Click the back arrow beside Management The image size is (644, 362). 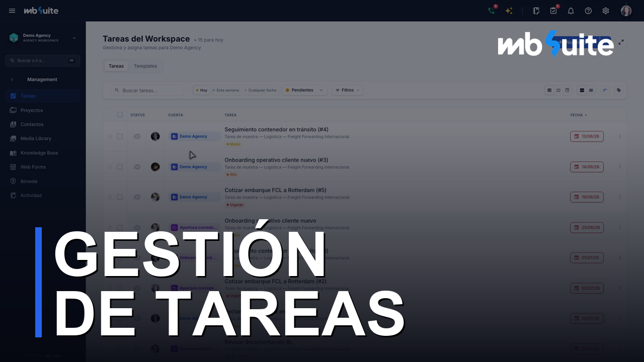click(12, 79)
